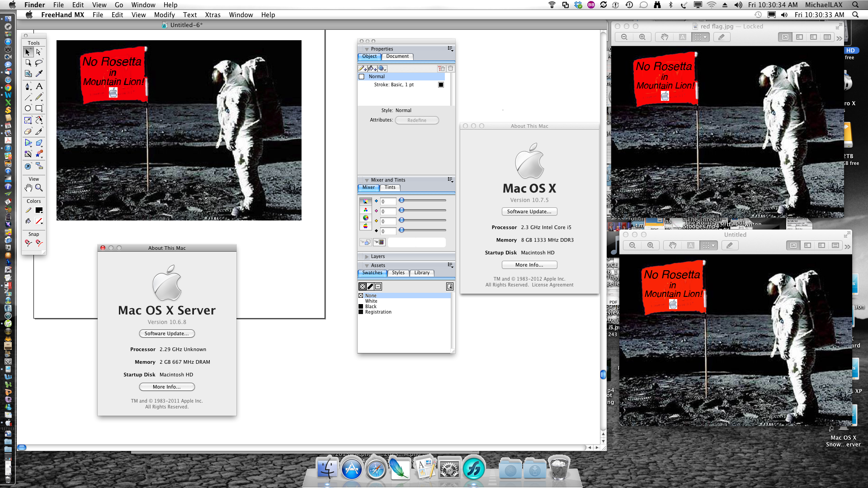The height and width of the screenshot is (488, 868).
Task: Open Mixer and Tints options menu
Action: [450, 180]
